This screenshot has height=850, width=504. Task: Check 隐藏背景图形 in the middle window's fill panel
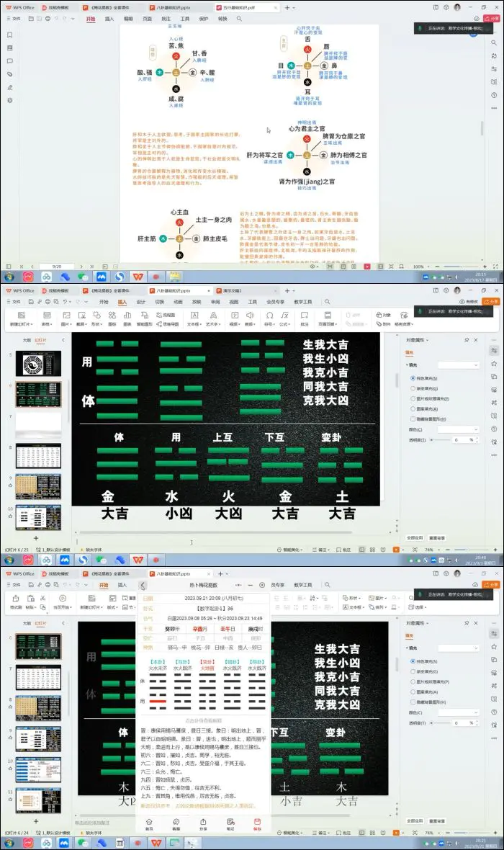(x=412, y=419)
